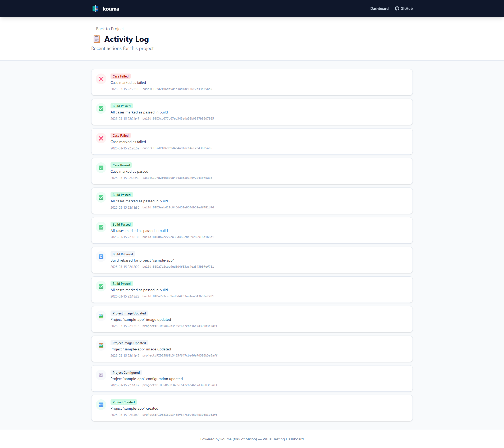Click the blue rebase icon for Build Rebased
The width and height of the screenshot is (504, 448).
pos(101,257)
